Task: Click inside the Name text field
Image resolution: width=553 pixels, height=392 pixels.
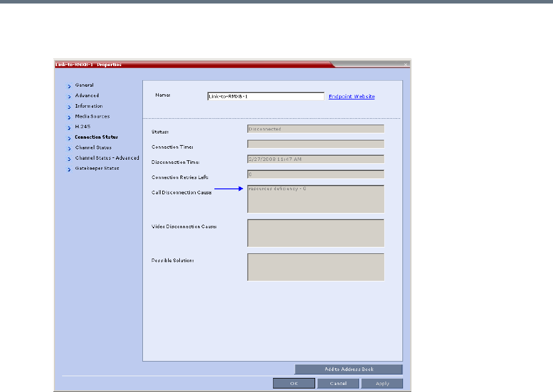Action: (x=265, y=97)
